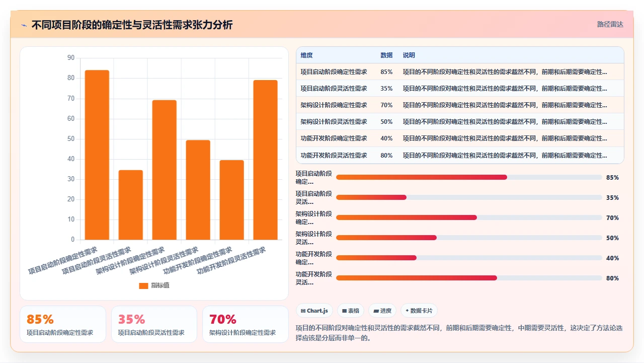Open the 85% 项目启动阶段确定性需求 card
The image size is (644, 363).
pyautogui.click(x=63, y=324)
